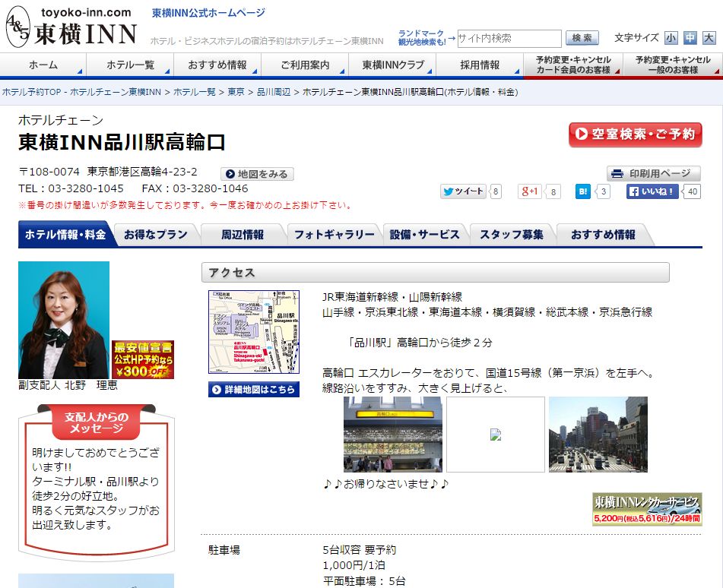This screenshot has width=723, height=588.
Task: Click the ホテル一覧 breadcrumb link
Action: pos(195,92)
